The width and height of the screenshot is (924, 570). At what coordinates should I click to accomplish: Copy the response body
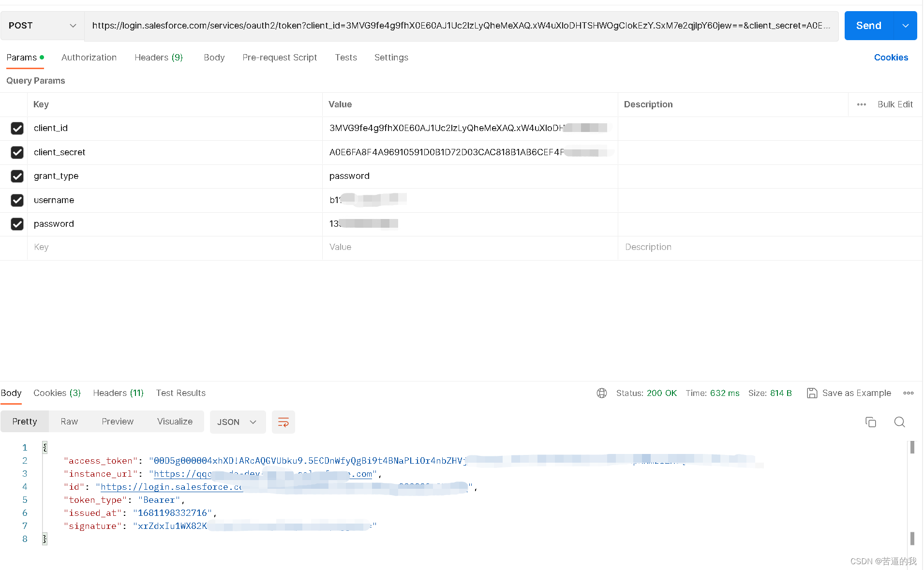pos(871,422)
